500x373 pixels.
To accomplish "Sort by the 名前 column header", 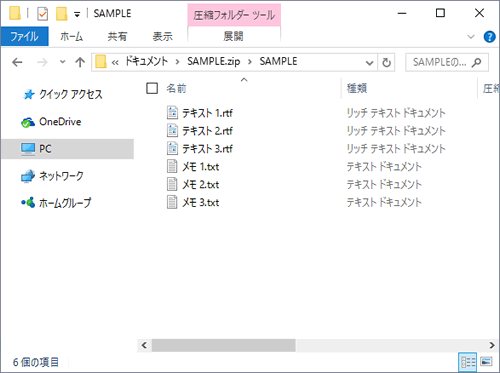I will [x=177, y=88].
